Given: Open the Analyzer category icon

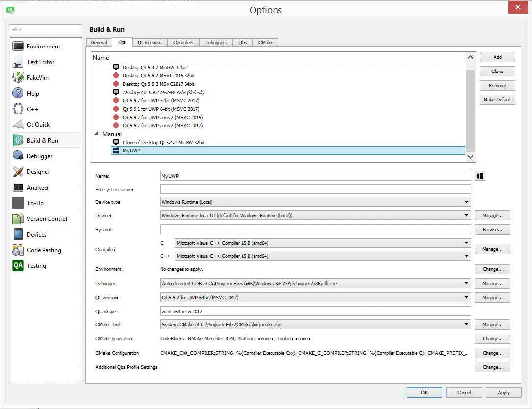Looking at the screenshot, I should 18,187.
